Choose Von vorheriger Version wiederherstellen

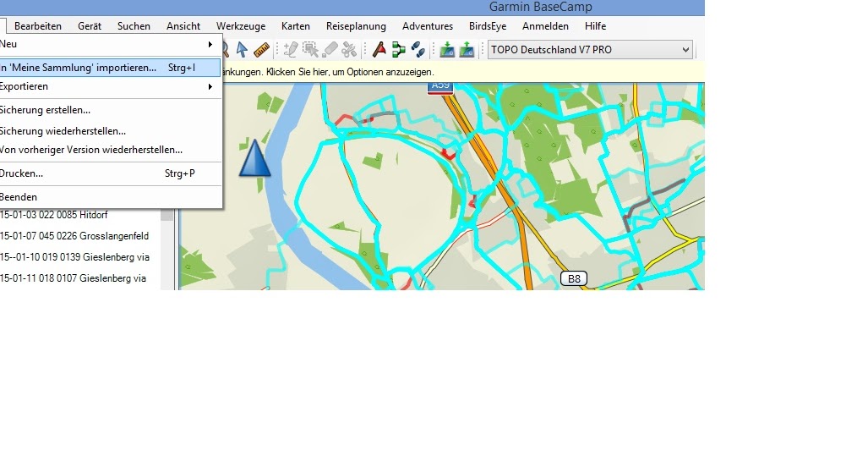point(108,150)
